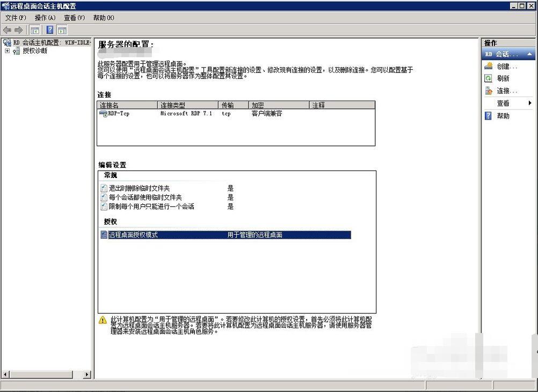Viewport: 538px width, 392px height.
Task: Click the Back arrow toolbar icon
Action: pos(7,30)
